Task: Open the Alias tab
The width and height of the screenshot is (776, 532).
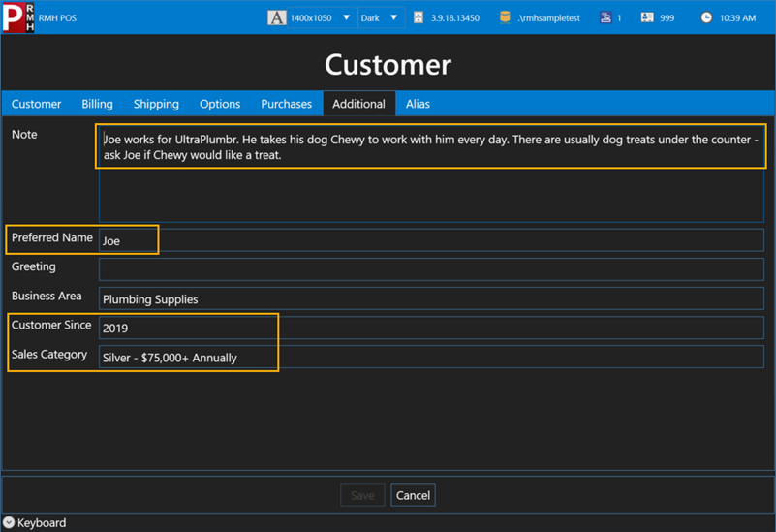Action: [418, 104]
